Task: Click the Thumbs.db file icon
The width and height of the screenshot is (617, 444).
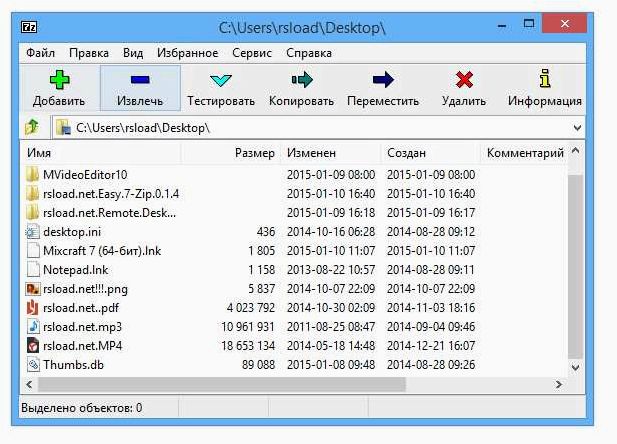Action: click(x=33, y=364)
